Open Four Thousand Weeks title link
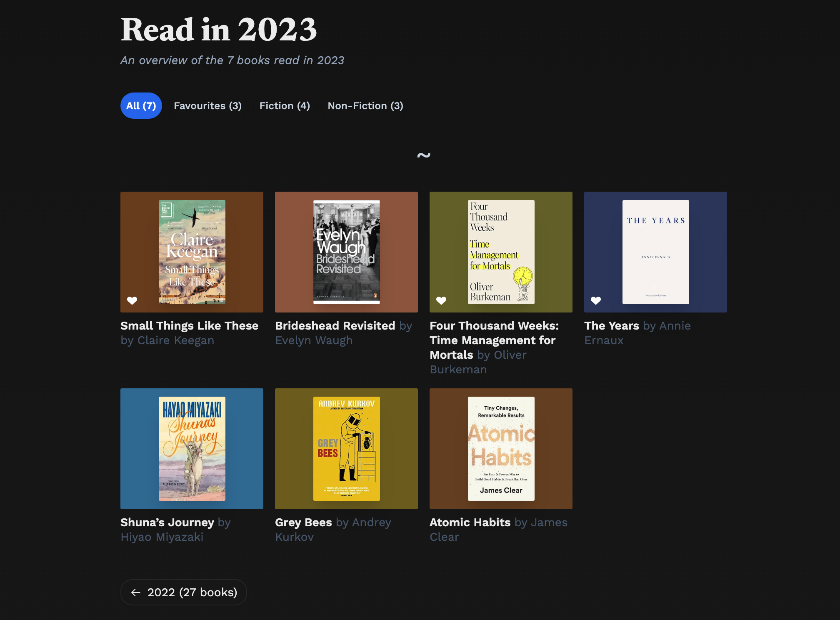This screenshot has width=840, height=620. tap(494, 340)
